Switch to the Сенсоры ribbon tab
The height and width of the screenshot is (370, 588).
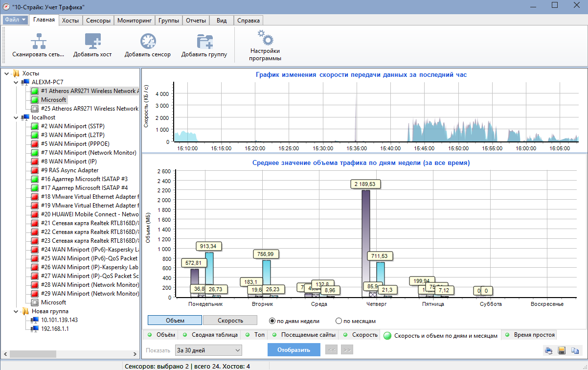[x=98, y=21]
